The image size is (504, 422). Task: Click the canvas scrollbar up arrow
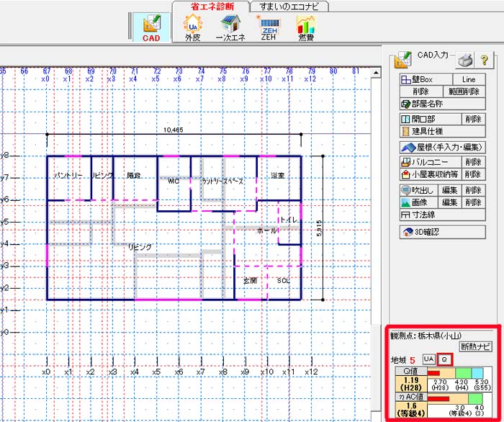[376, 73]
